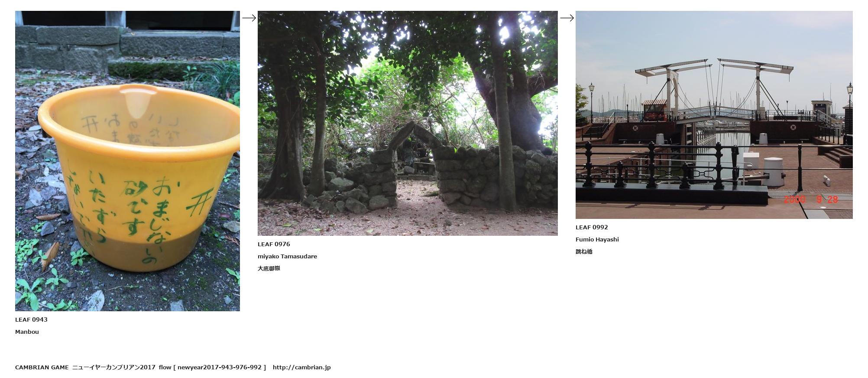
Task: Click the arrow between bucket and shrine photos
Action: 249,18
